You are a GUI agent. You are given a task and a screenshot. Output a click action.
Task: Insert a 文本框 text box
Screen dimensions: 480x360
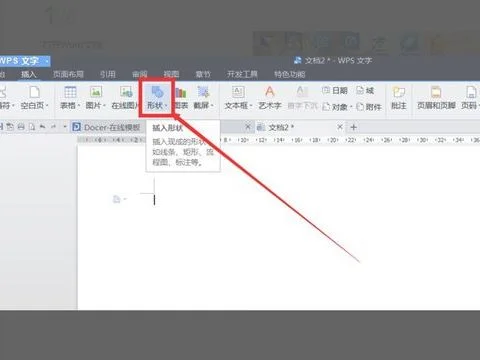click(x=238, y=98)
